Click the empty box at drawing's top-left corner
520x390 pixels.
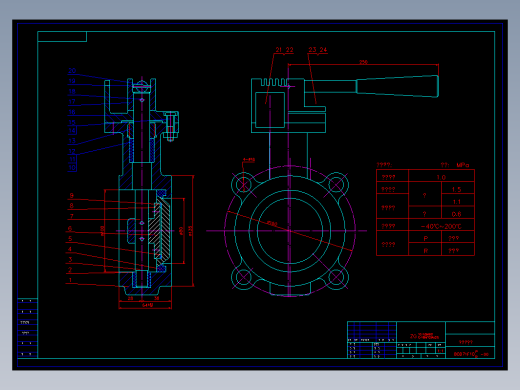[x=62, y=37]
